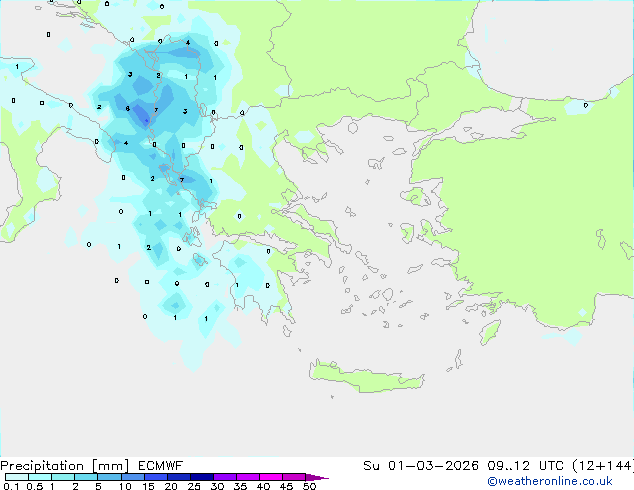
Task: Open the weatheronline.co.uk copyright link
Action: pyautogui.click(x=550, y=481)
